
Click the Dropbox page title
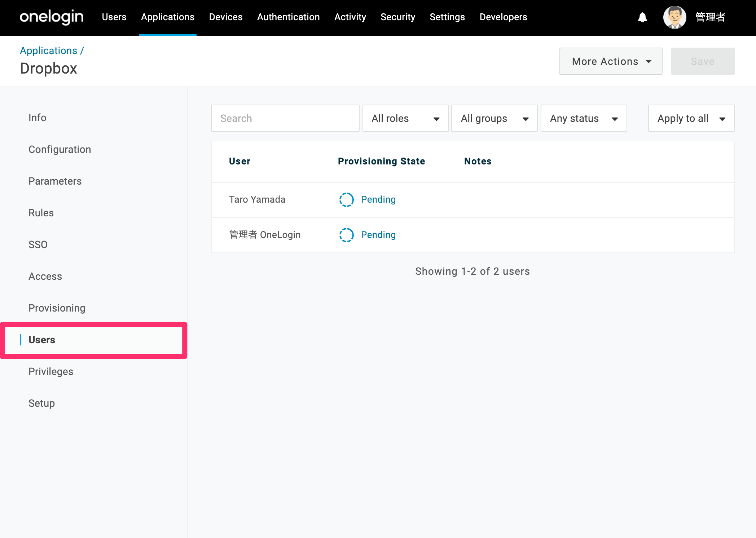pyautogui.click(x=49, y=69)
